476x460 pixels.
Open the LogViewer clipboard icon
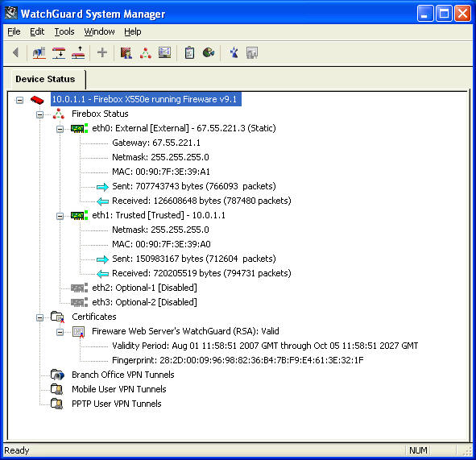[x=189, y=52]
